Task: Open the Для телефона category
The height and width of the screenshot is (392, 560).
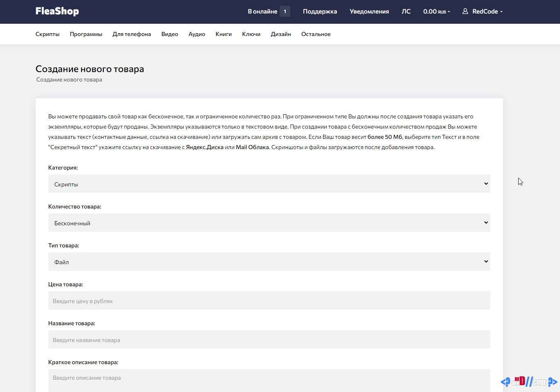Action: click(132, 34)
